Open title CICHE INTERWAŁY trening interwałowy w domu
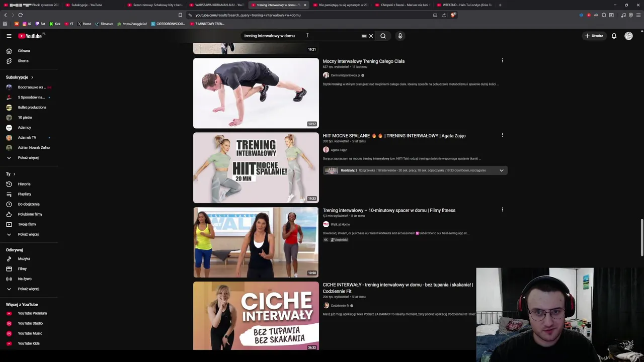The width and height of the screenshot is (644, 362). tap(397, 288)
